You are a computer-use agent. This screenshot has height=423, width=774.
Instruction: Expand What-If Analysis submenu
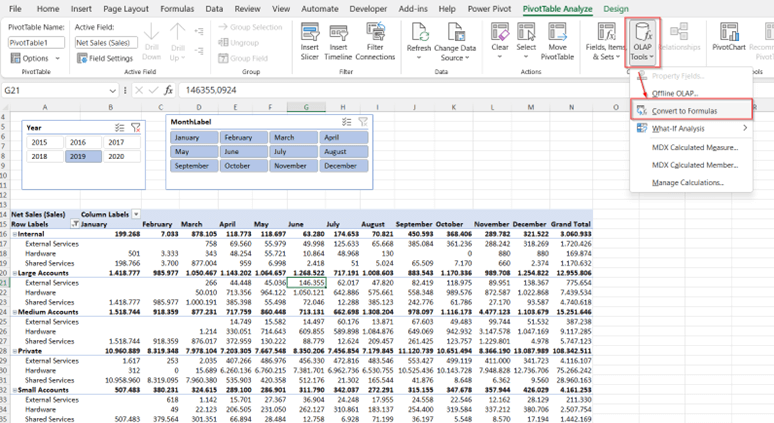pyautogui.click(x=692, y=129)
